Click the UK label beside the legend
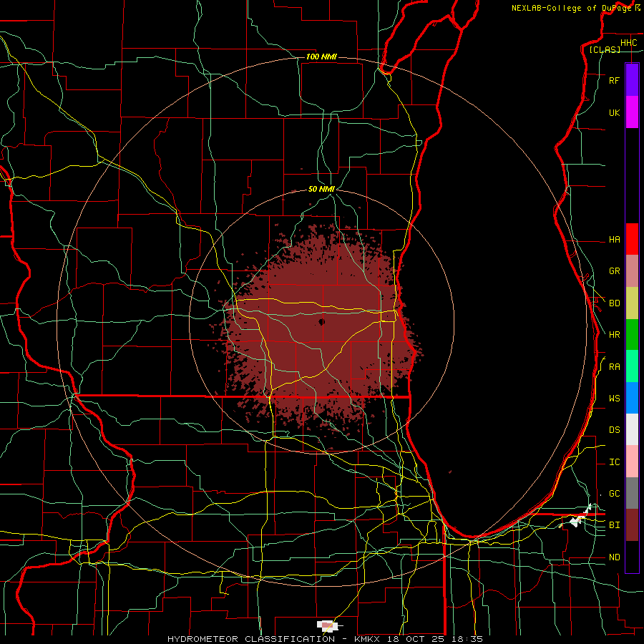644x644 pixels. pyautogui.click(x=614, y=112)
